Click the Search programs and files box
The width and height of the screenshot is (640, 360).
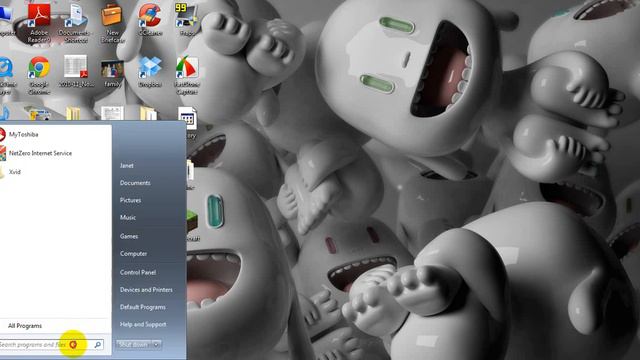point(51,344)
